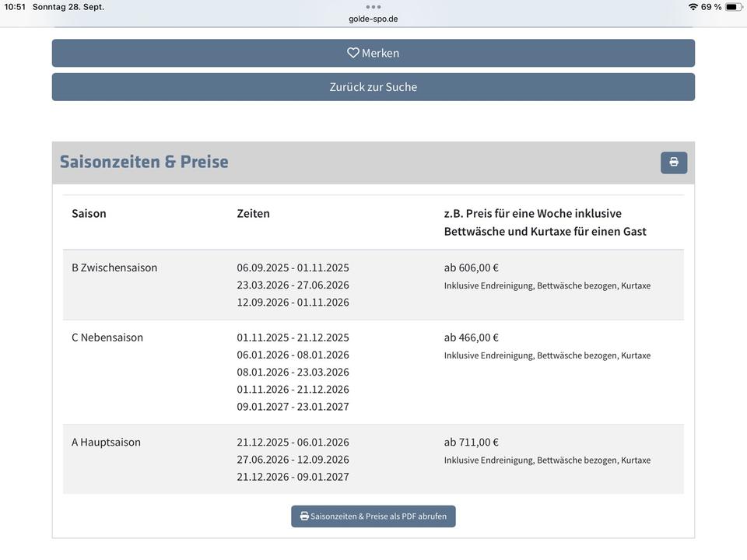This screenshot has height=560, width=747.
Task: Tap the heart icon on Merken
Action: (x=353, y=53)
